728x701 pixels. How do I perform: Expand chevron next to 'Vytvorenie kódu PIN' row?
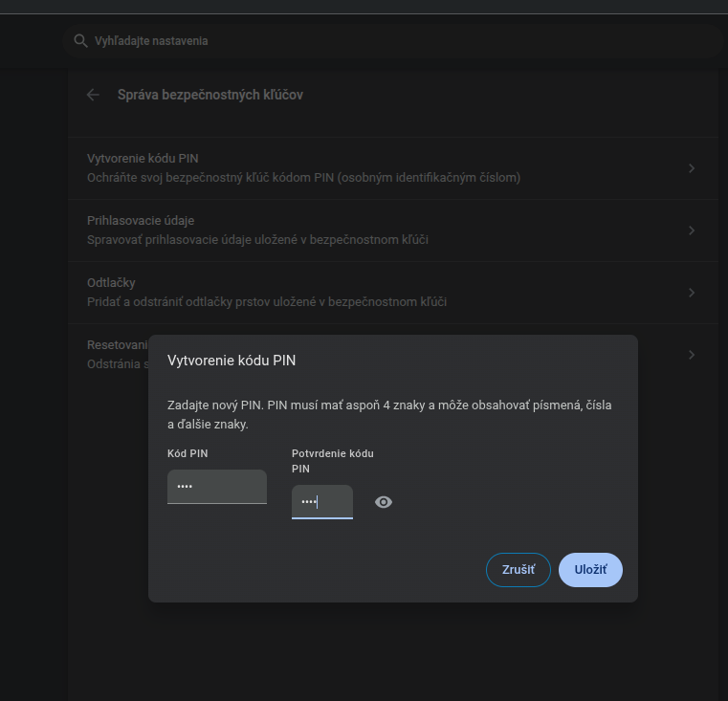click(692, 168)
